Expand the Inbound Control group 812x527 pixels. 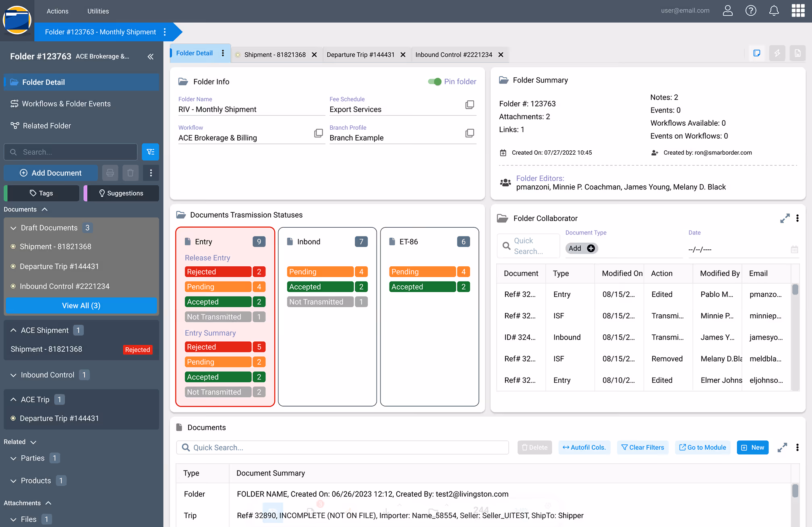(13, 375)
